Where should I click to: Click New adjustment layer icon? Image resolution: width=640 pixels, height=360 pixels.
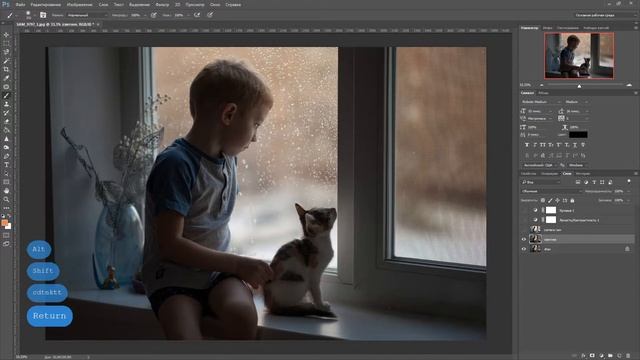601,356
